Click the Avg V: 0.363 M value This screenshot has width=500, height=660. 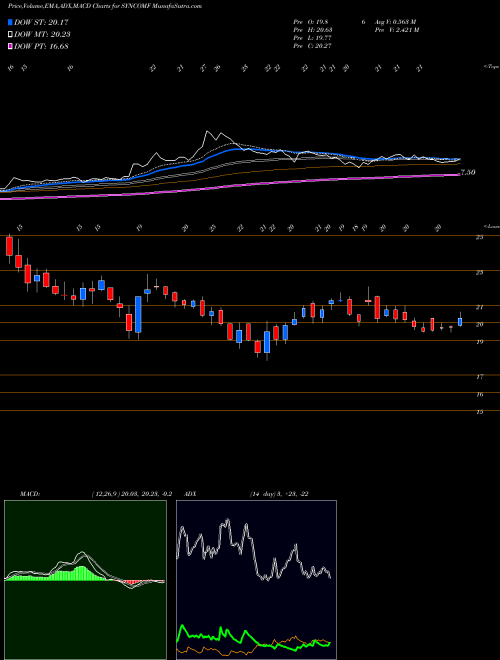click(x=395, y=21)
